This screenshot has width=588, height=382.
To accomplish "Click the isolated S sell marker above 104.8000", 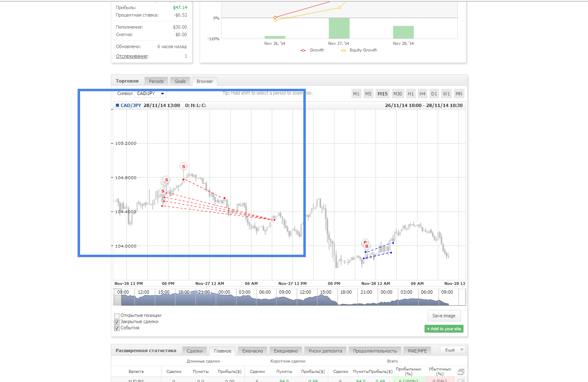I will point(184,166).
